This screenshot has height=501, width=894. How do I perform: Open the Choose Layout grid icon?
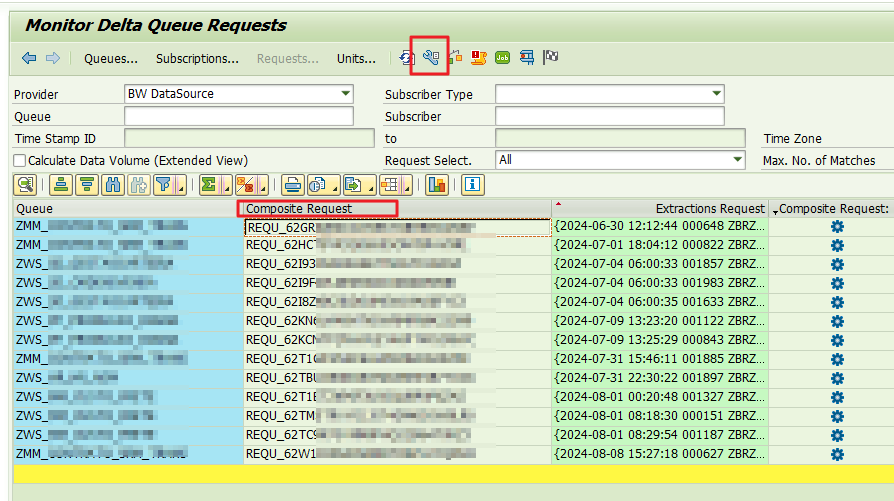click(x=391, y=185)
